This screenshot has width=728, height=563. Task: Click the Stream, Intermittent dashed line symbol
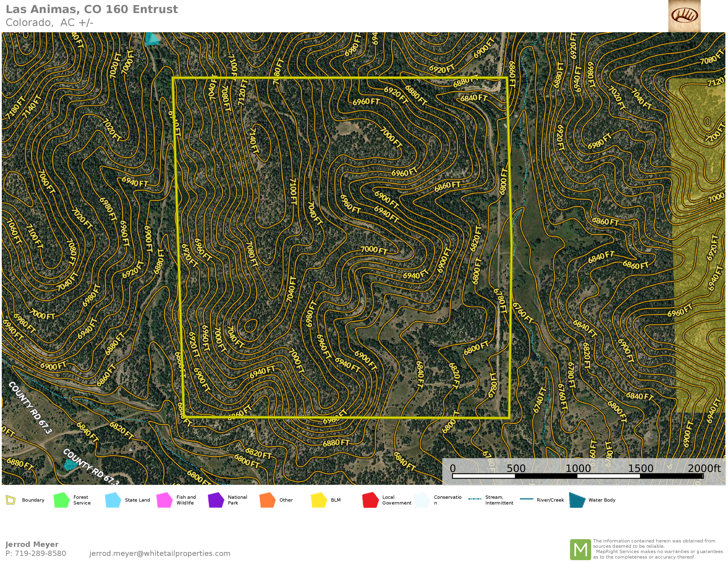475,499
